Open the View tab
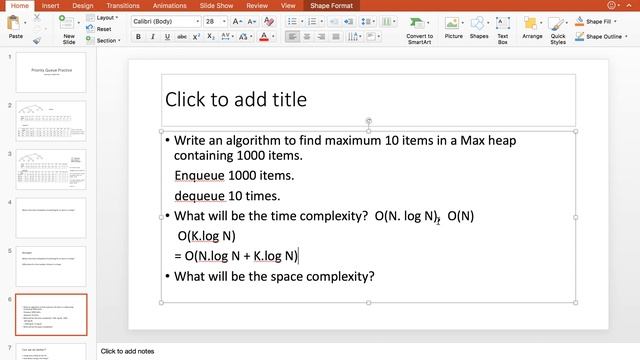This screenshot has width=640, height=360. [x=288, y=6]
